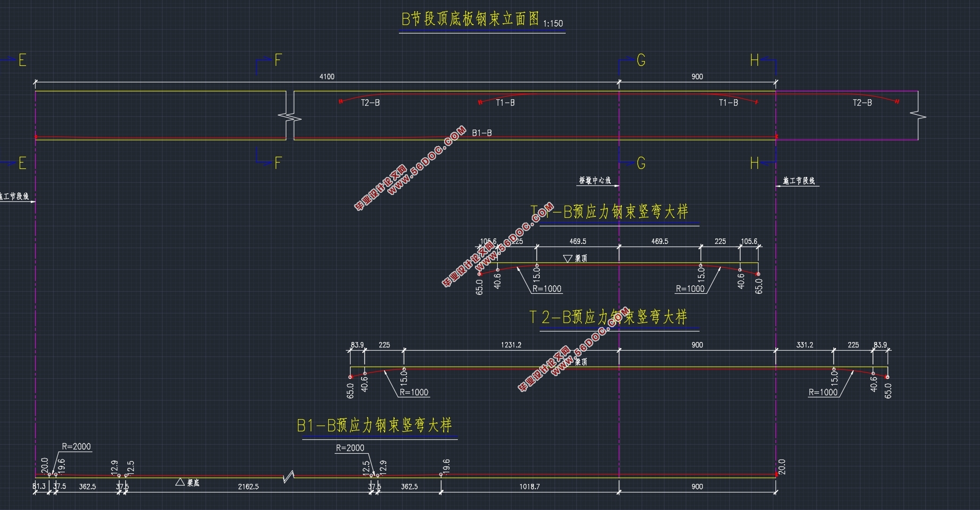Viewport: 980px width, 510px height.
Task: Select the 4100 dimension text
Action: (327, 76)
